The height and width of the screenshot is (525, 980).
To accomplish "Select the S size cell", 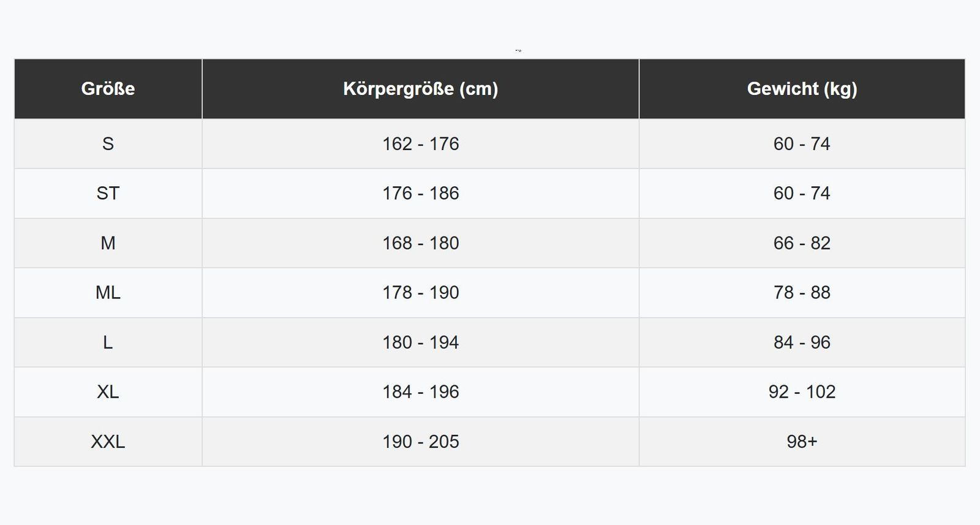I will point(108,144).
